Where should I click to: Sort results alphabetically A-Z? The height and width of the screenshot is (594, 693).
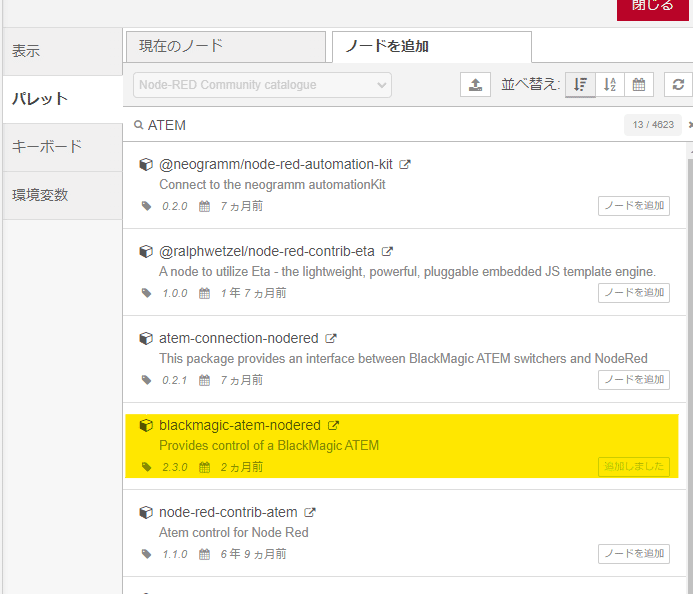click(610, 84)
